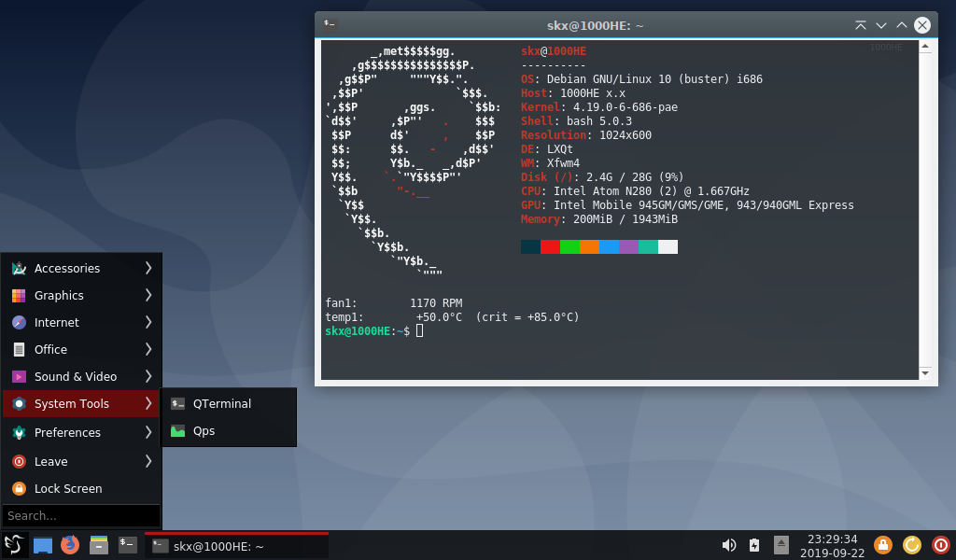The width and height of the screenshot is (956, 560).
Task: Click the Preferences category icon
Action: point(19,433)
